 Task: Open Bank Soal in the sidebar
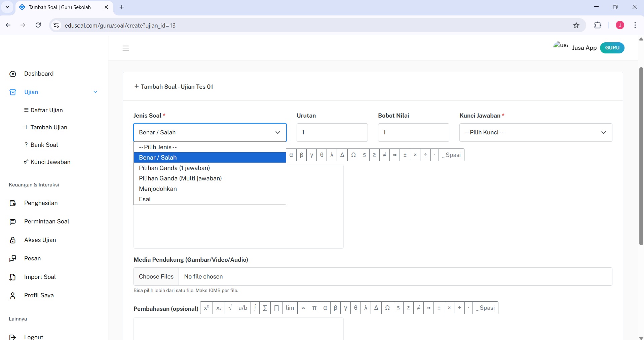pyautogui.click(x=44, y=145)
